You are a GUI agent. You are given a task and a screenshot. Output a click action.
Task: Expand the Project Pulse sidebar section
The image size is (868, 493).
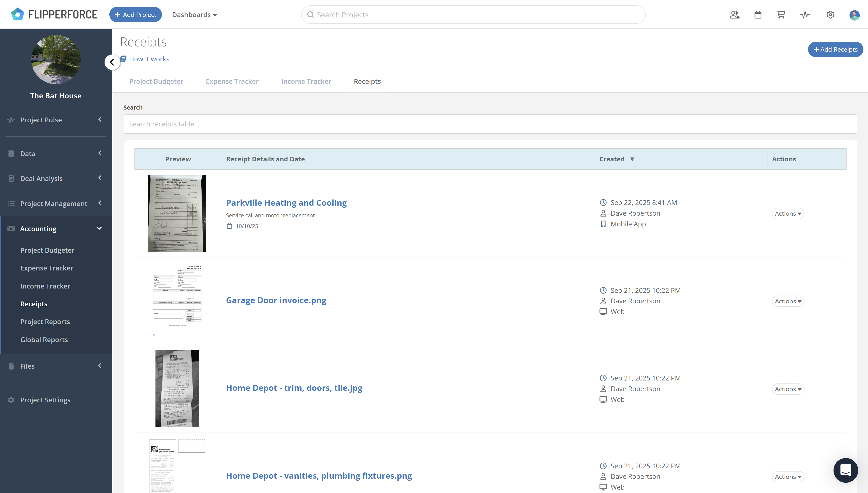point(56,120)
